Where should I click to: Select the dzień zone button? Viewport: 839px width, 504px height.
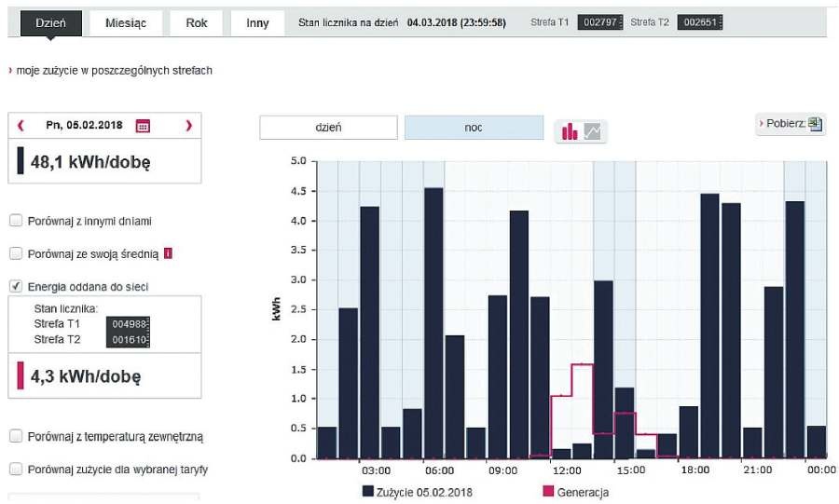coord(328,128)
